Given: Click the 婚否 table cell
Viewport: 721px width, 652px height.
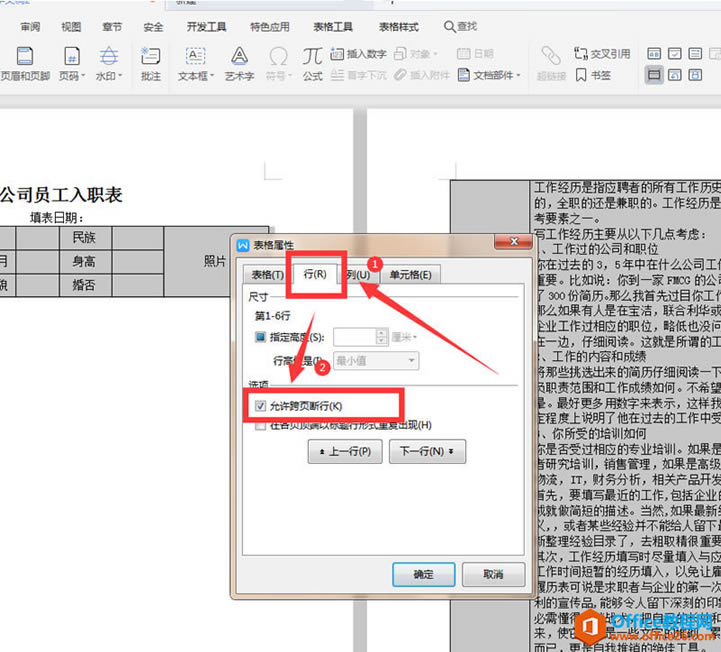Looking at the screenshot, I should pos(86,286).
